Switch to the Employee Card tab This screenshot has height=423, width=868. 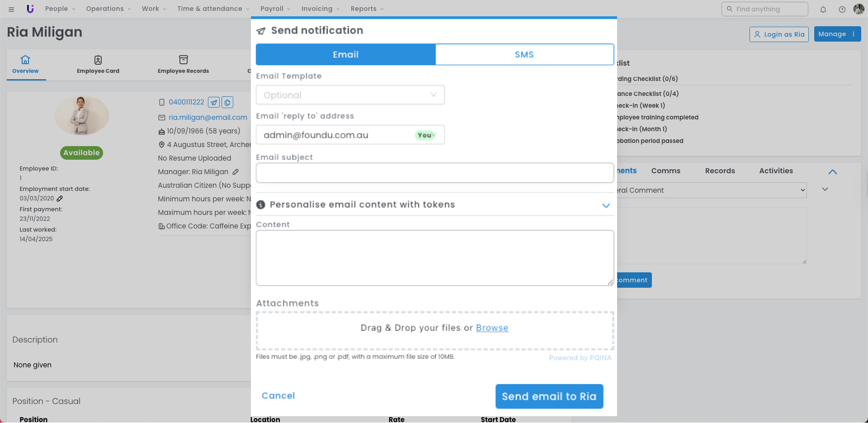(98, 64)
